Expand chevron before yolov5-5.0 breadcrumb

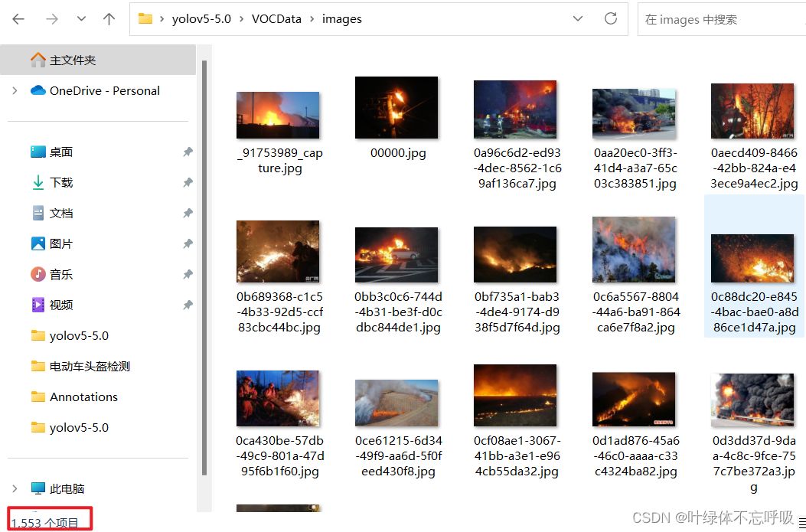(162, 19)
